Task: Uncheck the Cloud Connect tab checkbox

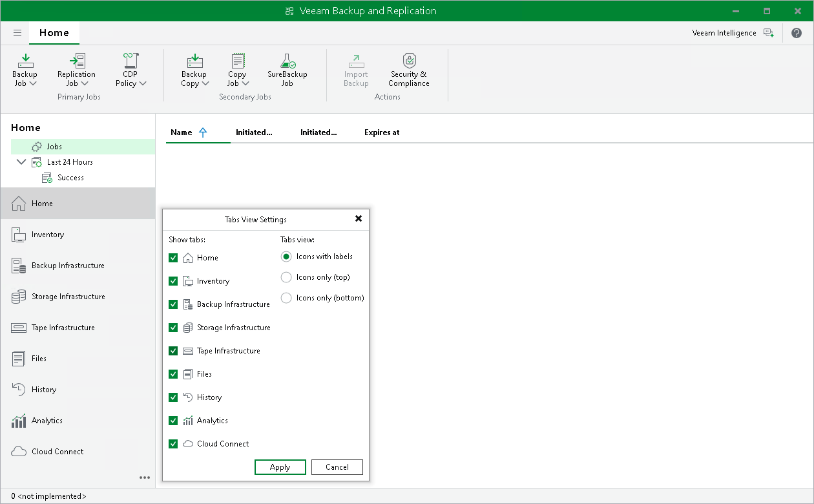Action: (x=173, y=444)
